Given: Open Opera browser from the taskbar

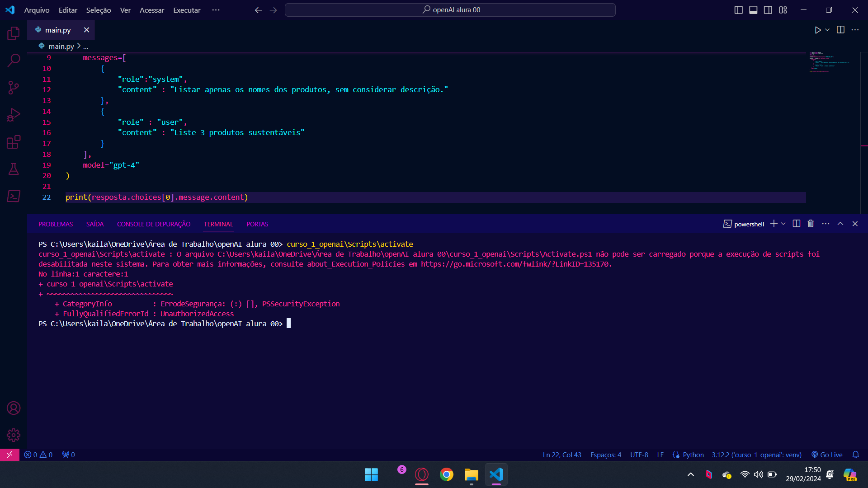Looking at the screenshot, I should [421, 474].
